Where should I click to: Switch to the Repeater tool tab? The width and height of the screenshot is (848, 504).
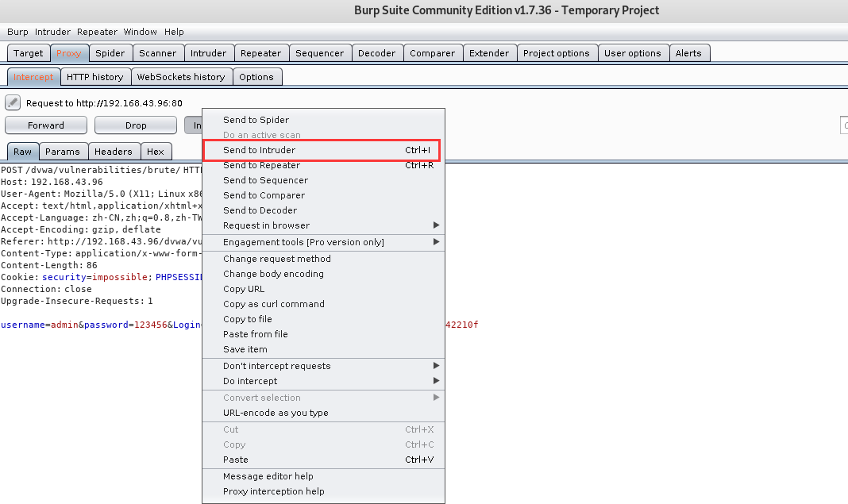pos(260,53)
